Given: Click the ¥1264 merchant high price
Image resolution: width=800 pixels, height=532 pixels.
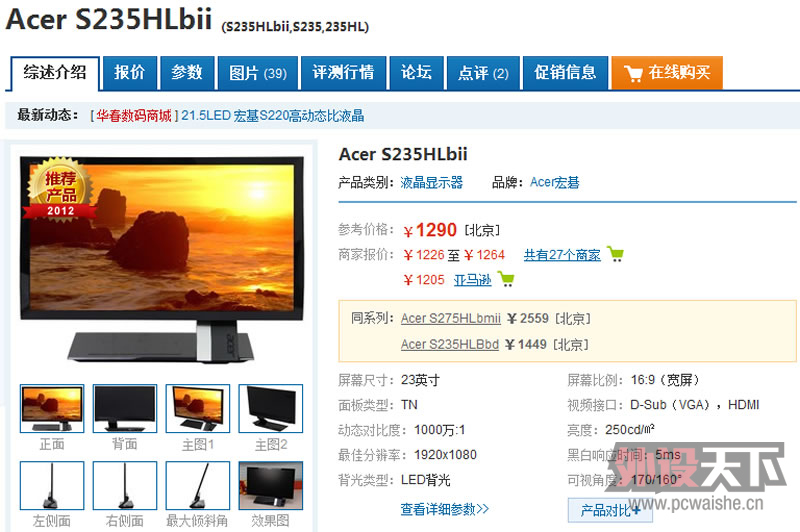Looking at the screenshot, I should 484,255.
